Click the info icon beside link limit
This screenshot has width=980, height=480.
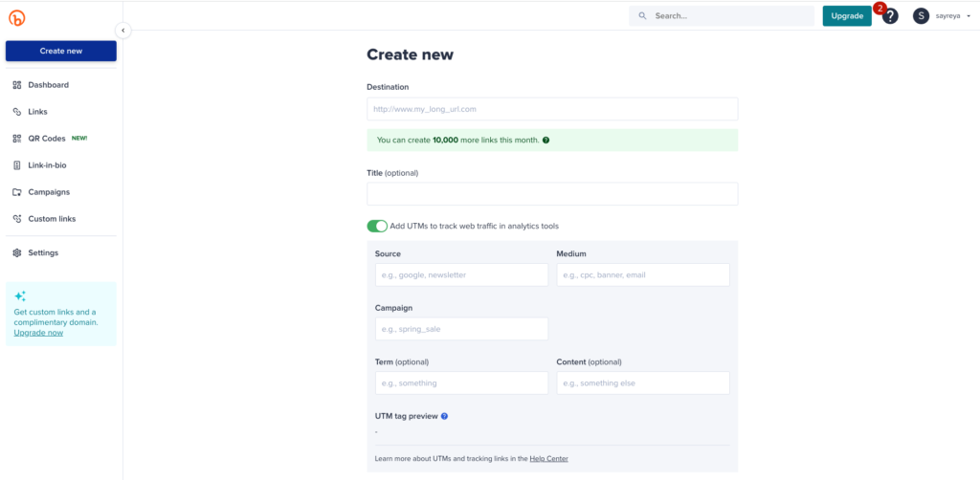coord(546,141)
